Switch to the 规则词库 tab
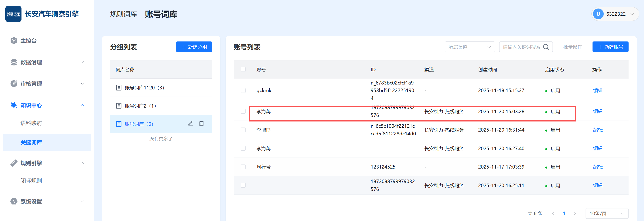Viewport: 644px width, 221px height. (124, 14)
